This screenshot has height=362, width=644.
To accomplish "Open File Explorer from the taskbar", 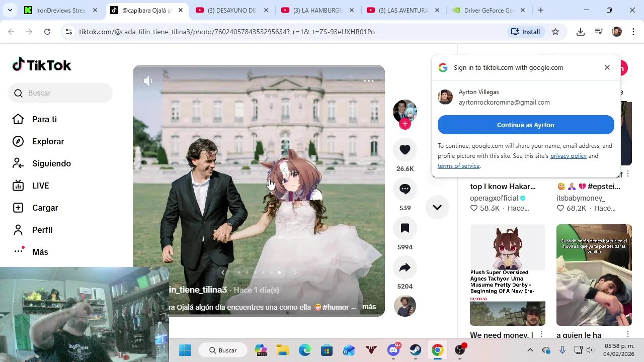I will pyautogui.click(x=283, y=350).
